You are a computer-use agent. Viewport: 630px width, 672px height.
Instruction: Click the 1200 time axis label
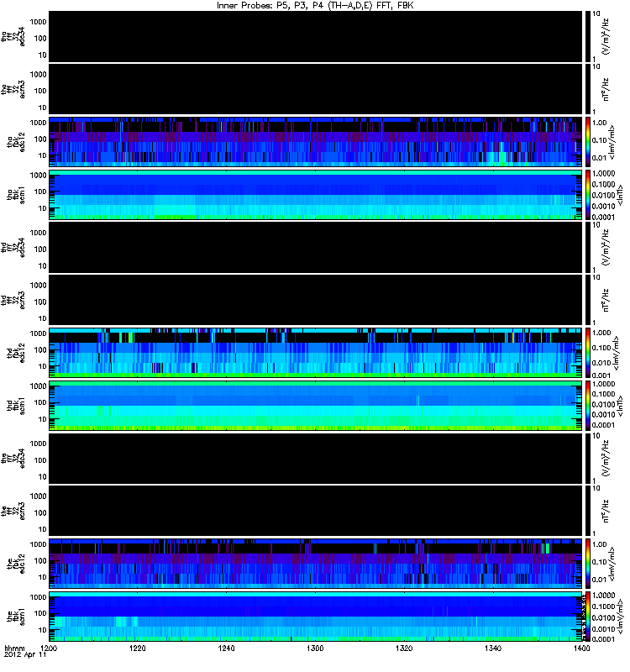(49, 648)
